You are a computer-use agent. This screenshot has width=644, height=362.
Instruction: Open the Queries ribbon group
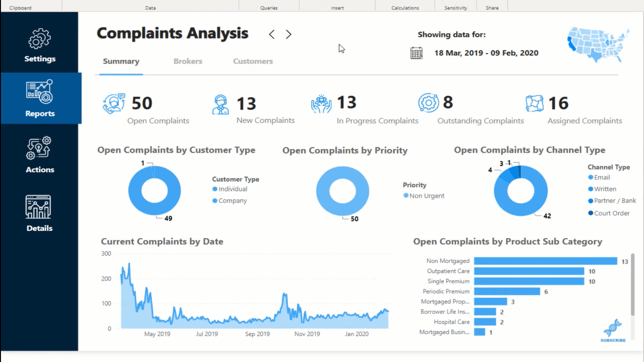(x=269, y=8)
